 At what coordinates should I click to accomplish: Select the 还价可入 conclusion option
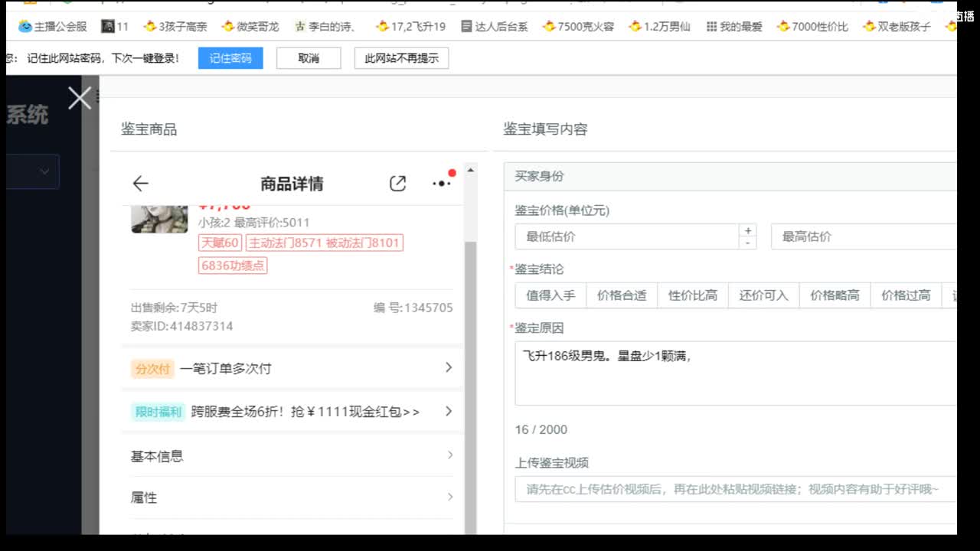point(764,295)
